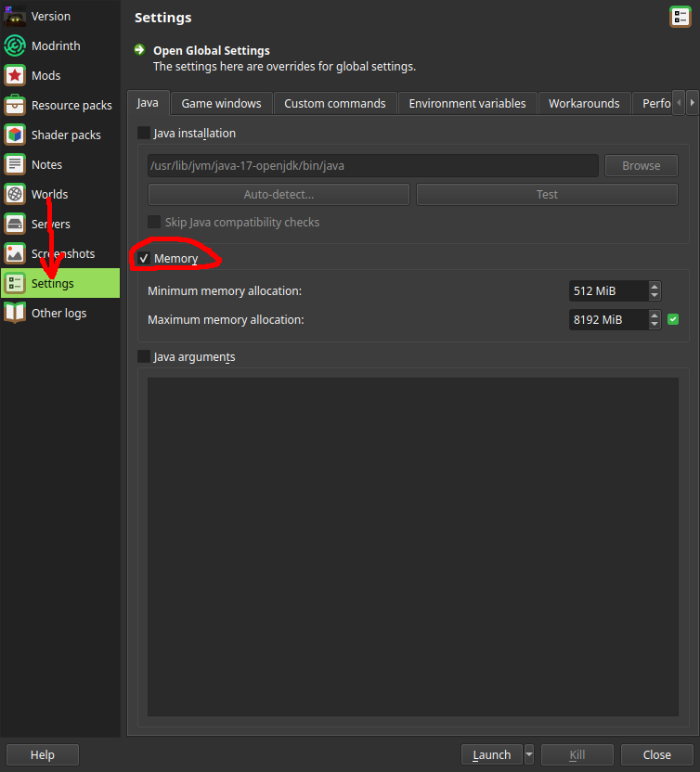Uncheck the Memory override checkbox
Viewport: 700px width, 772px height.
point(144,259)
